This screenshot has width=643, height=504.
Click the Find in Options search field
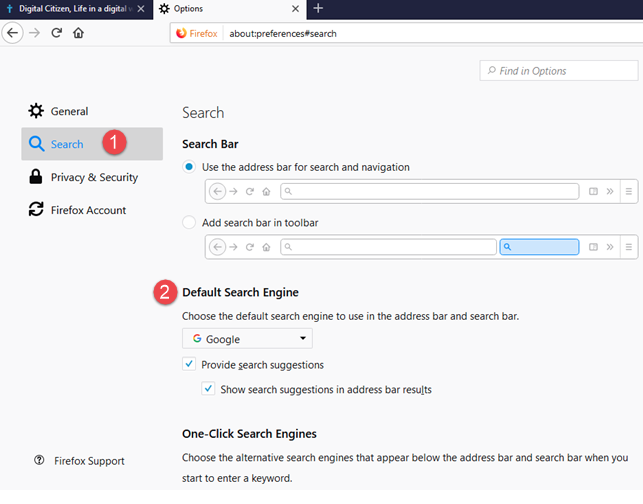pyautogui.click(x=559, y=71)
